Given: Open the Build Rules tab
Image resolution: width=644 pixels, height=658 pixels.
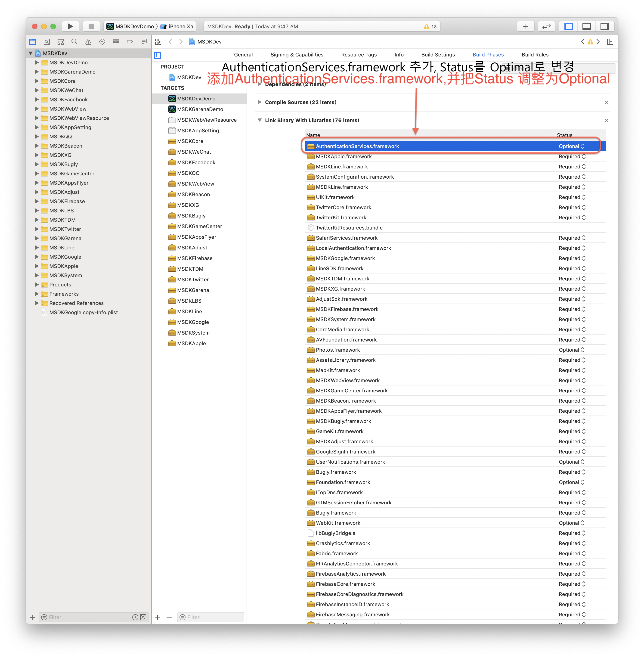Looking at the screenshot, I should (x=535, y=55).
